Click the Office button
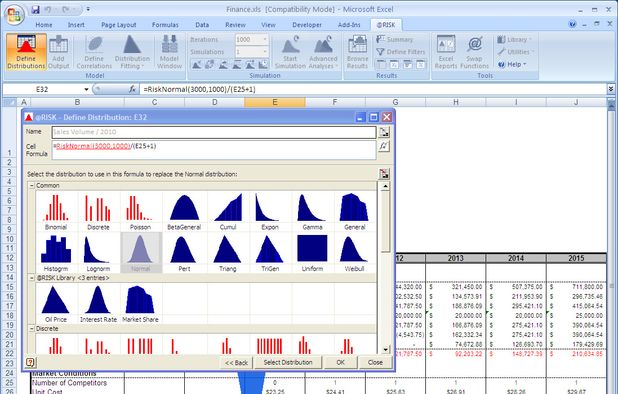This screenshot has height=394, width=618. [x=15, y=15]
